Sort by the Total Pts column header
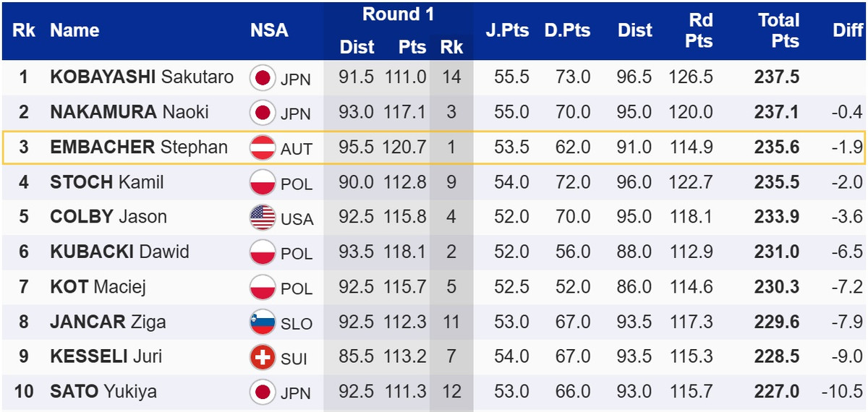868x412 pixels. tap(778, 30)
